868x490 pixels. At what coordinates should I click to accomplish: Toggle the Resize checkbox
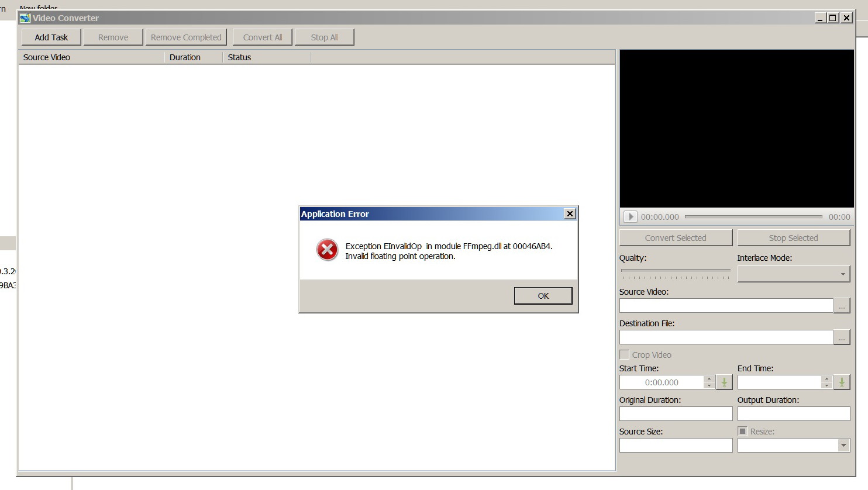(x=743, y=432)
